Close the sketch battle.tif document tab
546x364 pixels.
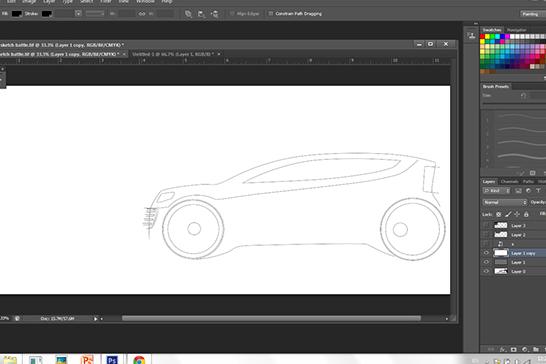[x=124, y=54]
